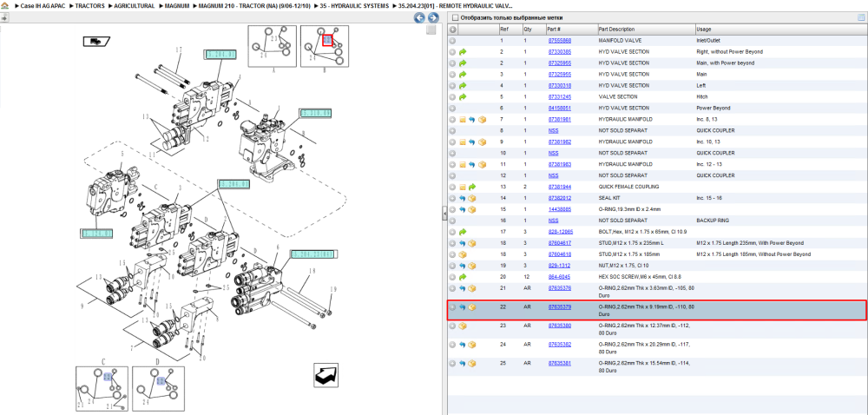This screenshot has width=868, height=415.
Task: Click blue arrow on O-RING 87635382 row
Action: point(463,345)
